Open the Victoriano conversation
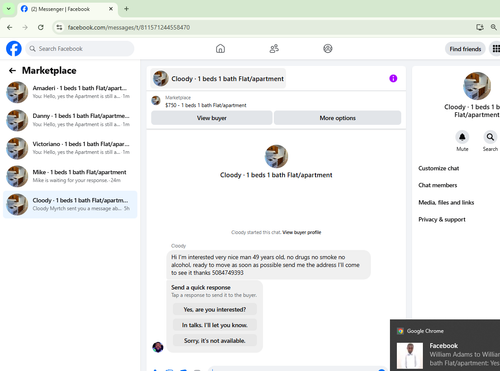 [x=70, y=148]
